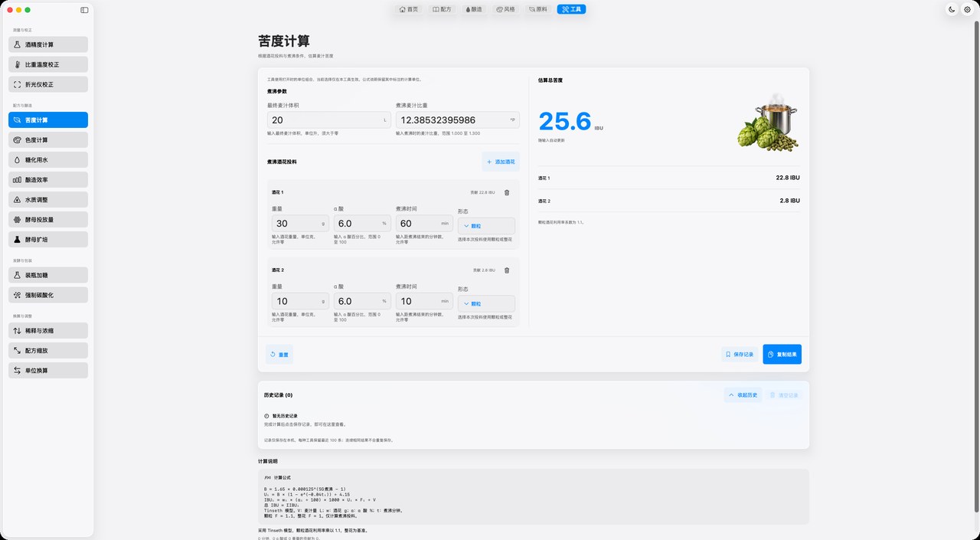Click the 酒花 1 煮沸时间 field showing 60
The height and width of the screenshot is (540, 980).
pyautogui.click(x=424, y=224)
